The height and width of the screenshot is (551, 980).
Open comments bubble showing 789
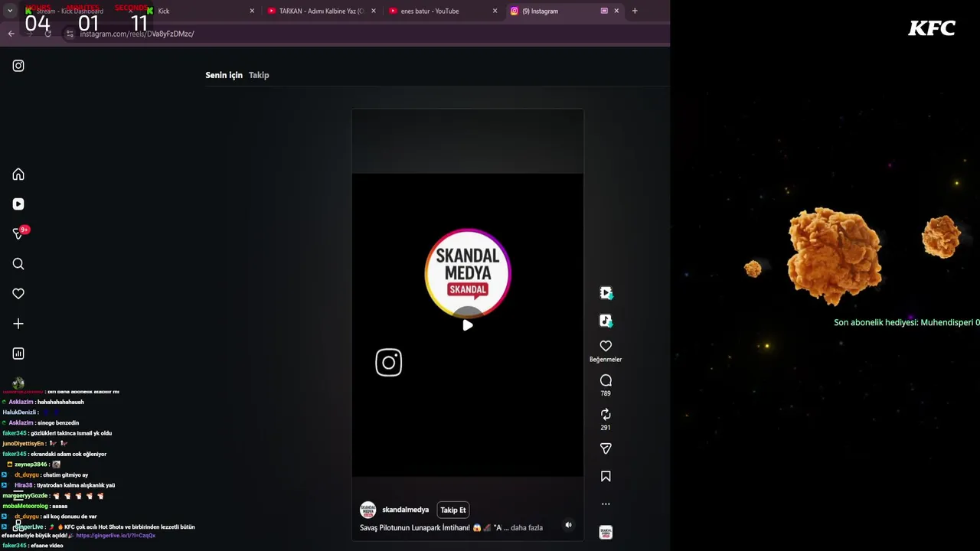click(x=606, y=380)
